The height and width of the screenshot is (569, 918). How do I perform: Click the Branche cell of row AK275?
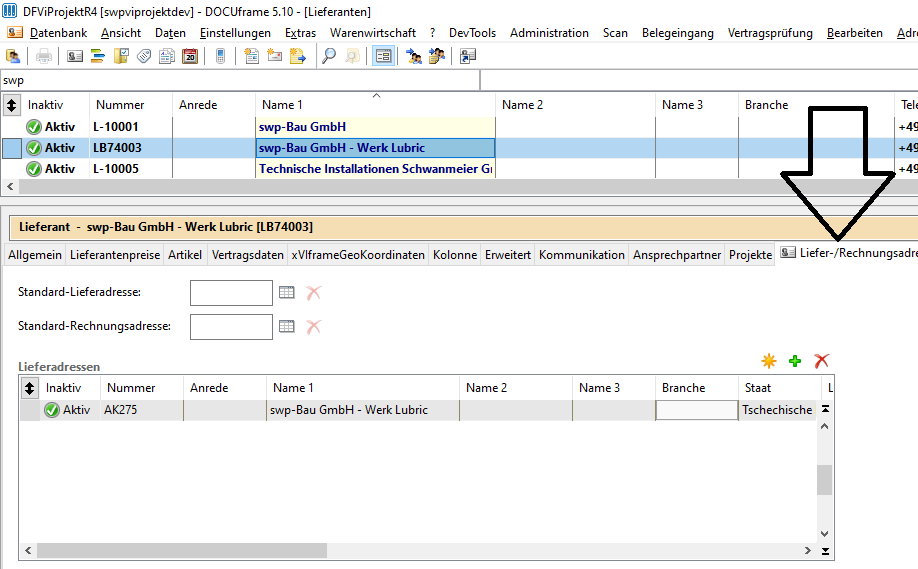(x=697, y=410)
